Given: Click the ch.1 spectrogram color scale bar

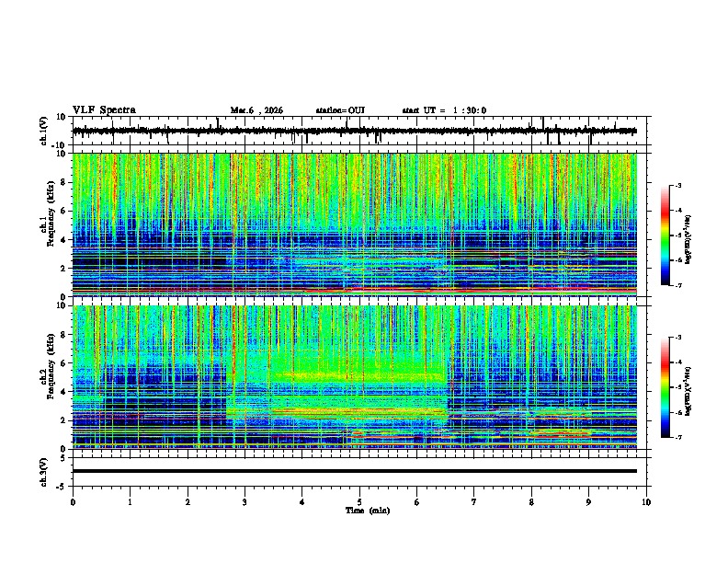Looking at the screenshot, I should click(665, 236).
